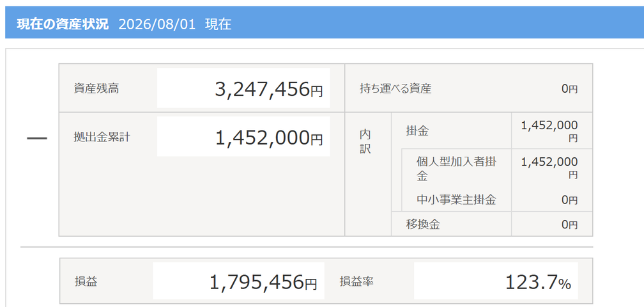
Task: Select the 個人型加入者掛金 amount
Action: coord(549,168)
